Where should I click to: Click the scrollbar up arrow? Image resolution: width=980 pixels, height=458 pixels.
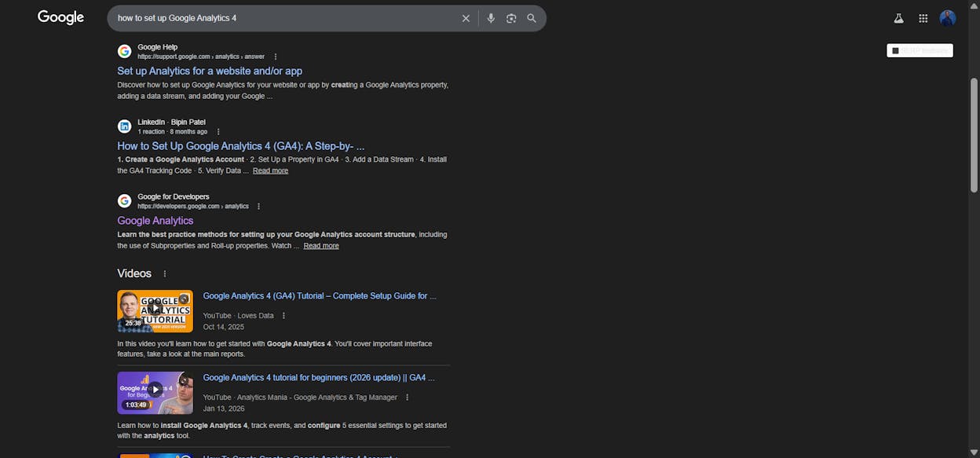975,5
